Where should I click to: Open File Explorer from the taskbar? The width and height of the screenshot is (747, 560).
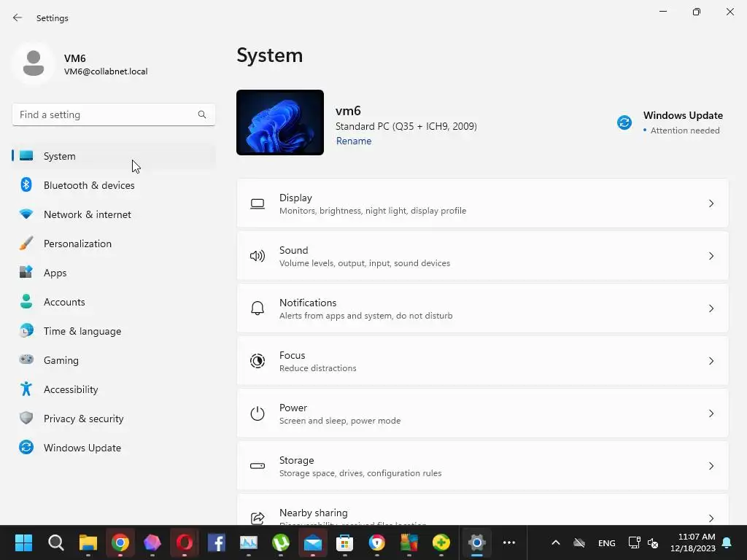(88, 542)
